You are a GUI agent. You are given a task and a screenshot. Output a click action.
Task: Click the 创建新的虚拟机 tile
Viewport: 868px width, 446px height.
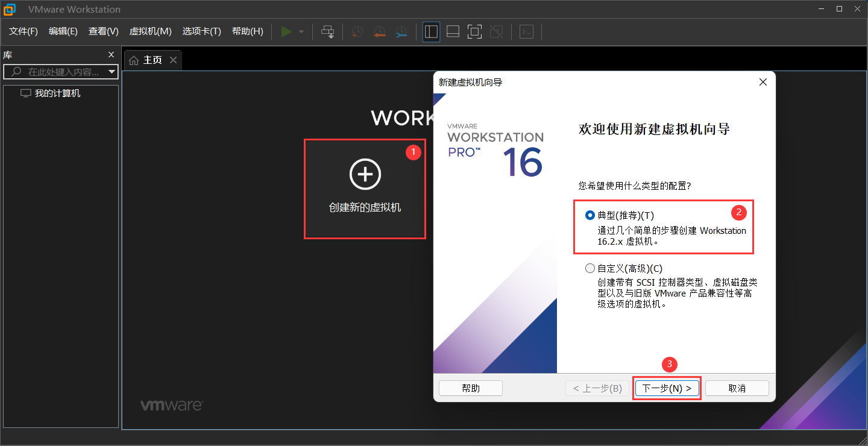coord(365,189)
